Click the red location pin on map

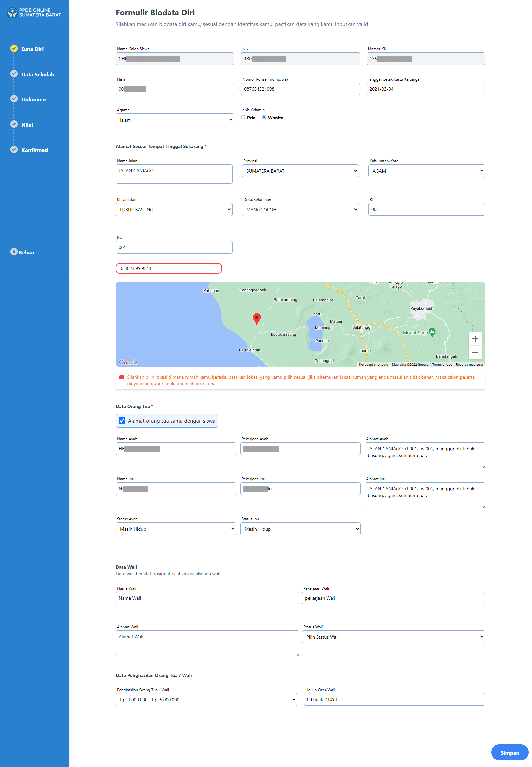click(256, 319)
